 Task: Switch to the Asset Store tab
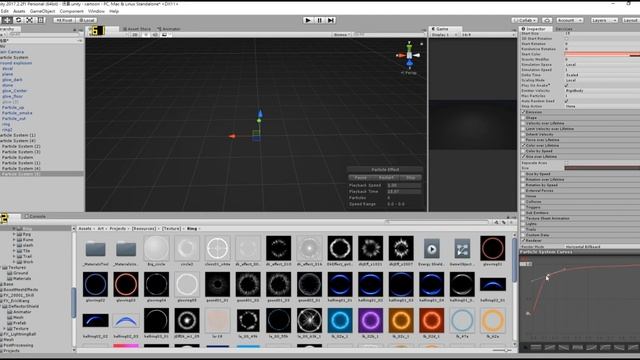(137, 29)
